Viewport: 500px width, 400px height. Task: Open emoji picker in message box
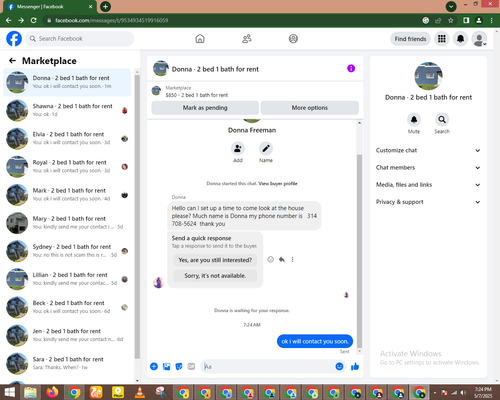(x=339, y=366)
